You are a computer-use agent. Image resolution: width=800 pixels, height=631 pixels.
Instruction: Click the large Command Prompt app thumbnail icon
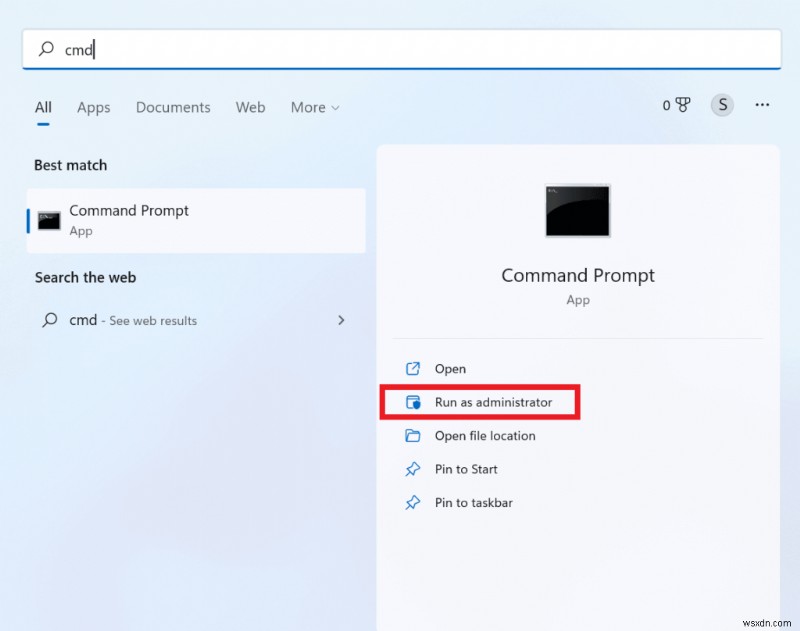pos(578,210)
